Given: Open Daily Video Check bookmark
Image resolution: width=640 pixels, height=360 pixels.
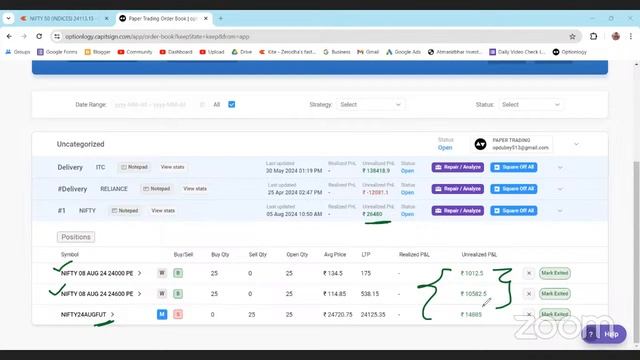Looking at the screenshot, I should coord(517,52).
